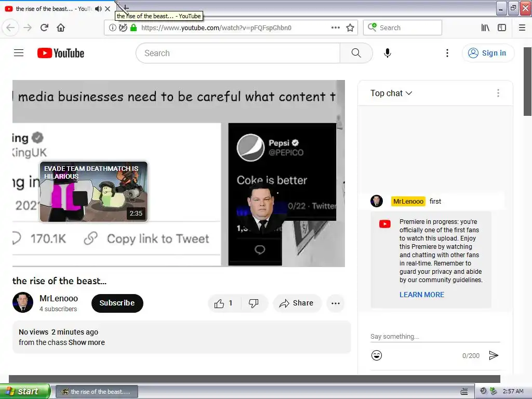The width and height of the screenshot is (532, 399).
Task: Open the chat emoji picker icon
Action: point(377,355)
